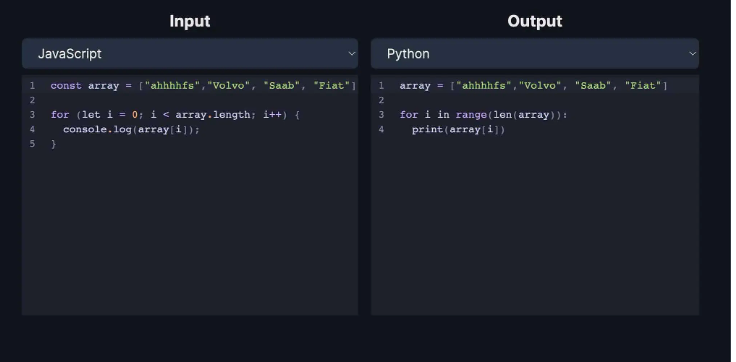The image size is (736, 362).
Task: Click the Output heading
Action: (535, 21)
